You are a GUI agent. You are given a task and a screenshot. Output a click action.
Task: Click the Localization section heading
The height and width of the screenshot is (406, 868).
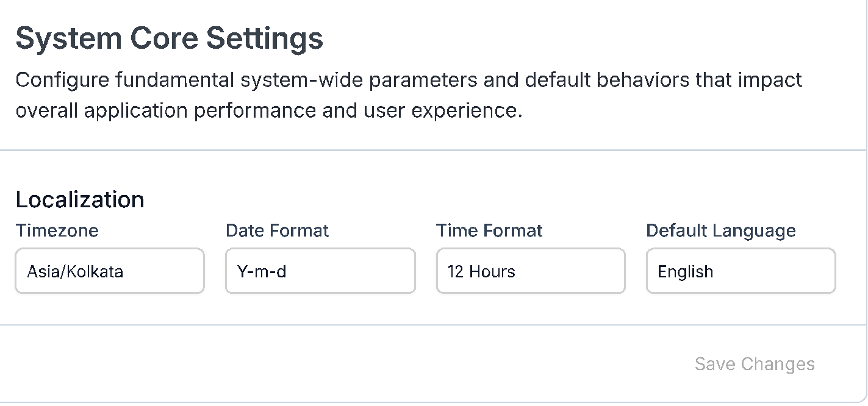coord(80,199)
